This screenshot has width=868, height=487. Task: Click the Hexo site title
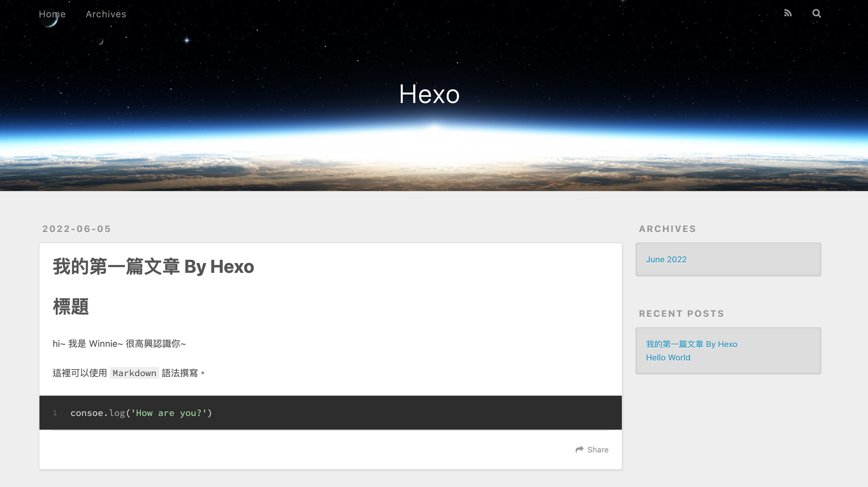coord(429,94)
